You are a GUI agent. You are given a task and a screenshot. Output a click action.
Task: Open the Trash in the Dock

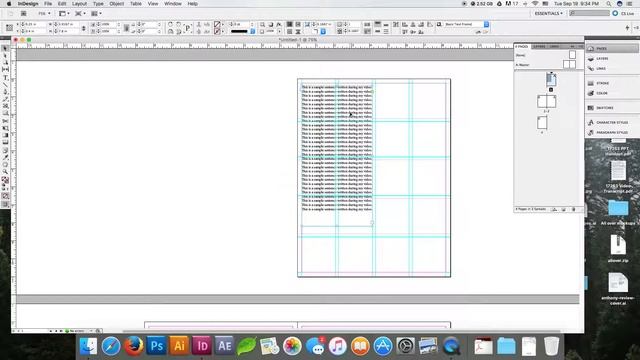click(x=551, y=346)
